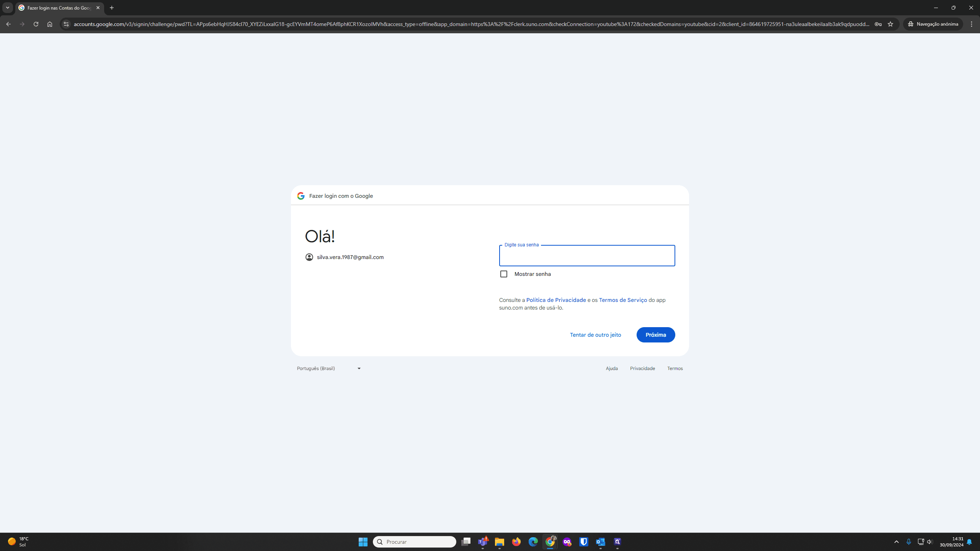The image size is (980, 551).
Task: Focus the 'Digite sua senha' password field
Action: pos(587,256)
